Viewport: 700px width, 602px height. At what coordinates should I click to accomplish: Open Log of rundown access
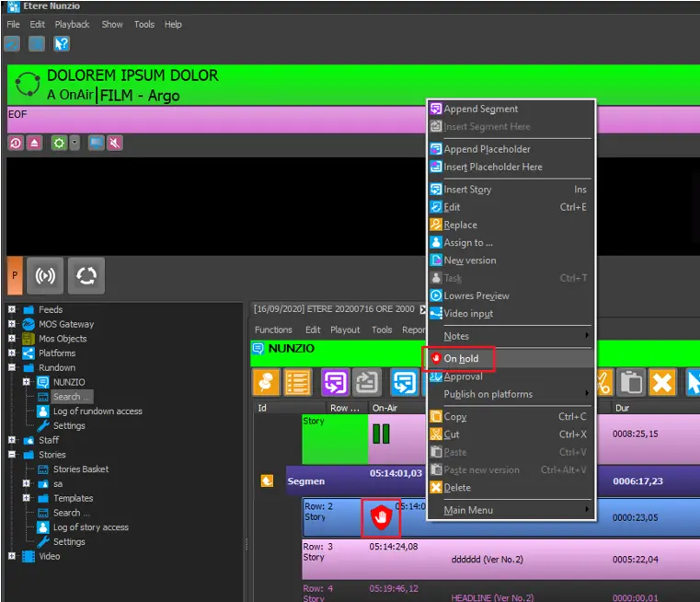pos(98,411)
